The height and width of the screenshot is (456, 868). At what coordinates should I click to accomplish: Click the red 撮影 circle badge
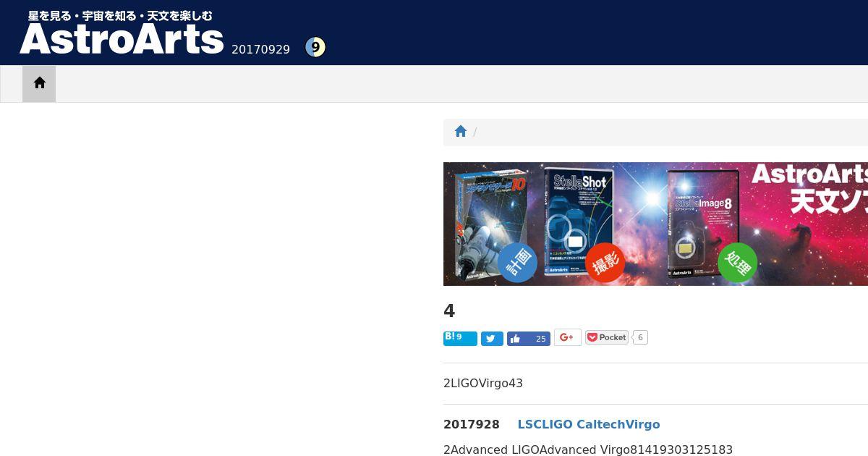[x=605, y=263]
